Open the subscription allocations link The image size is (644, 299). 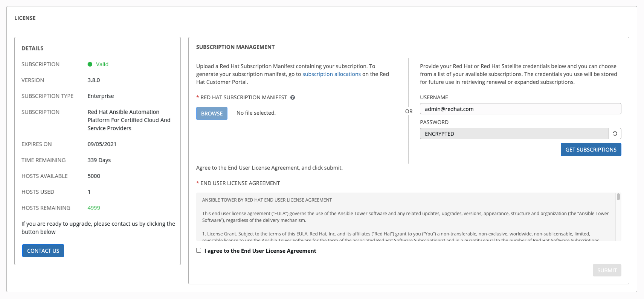331,74
